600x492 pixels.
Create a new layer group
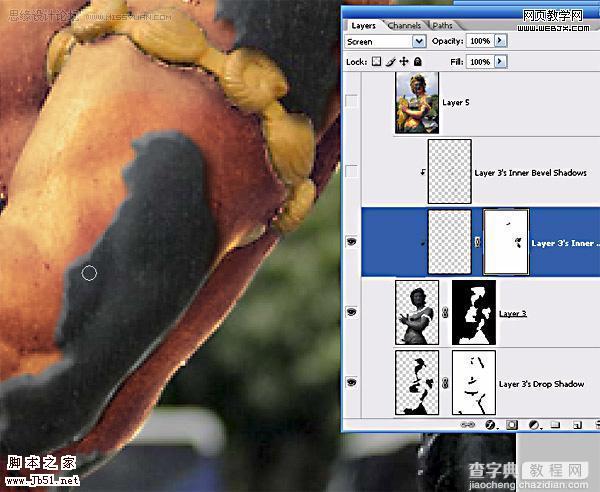pyautogui.click(x=555, y=425)
